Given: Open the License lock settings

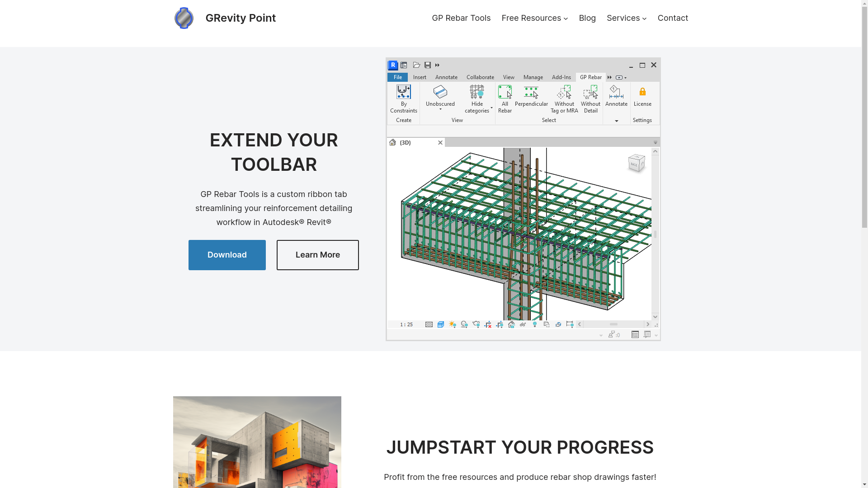Looking at the screenshot, I should [x=642, y=96].
